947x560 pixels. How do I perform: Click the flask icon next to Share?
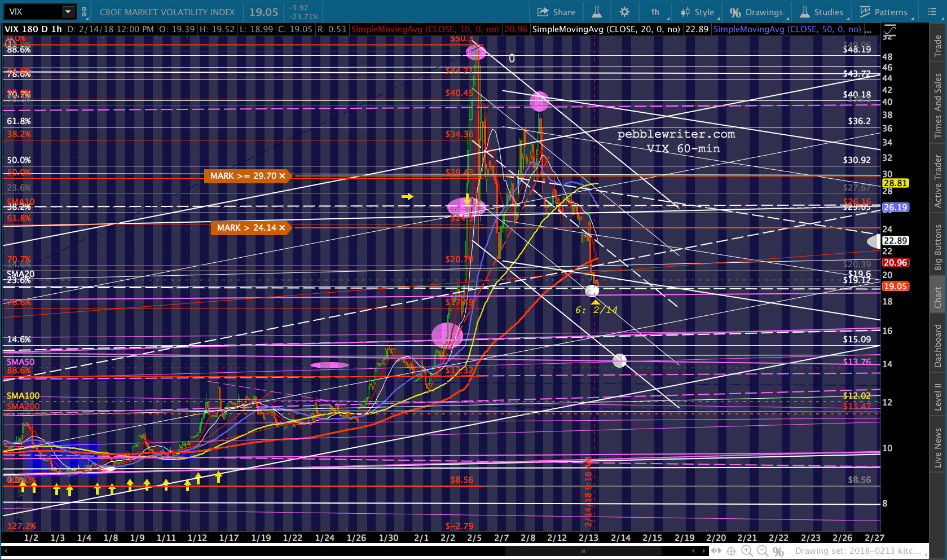pyautogui.click(x=596, y=12)
